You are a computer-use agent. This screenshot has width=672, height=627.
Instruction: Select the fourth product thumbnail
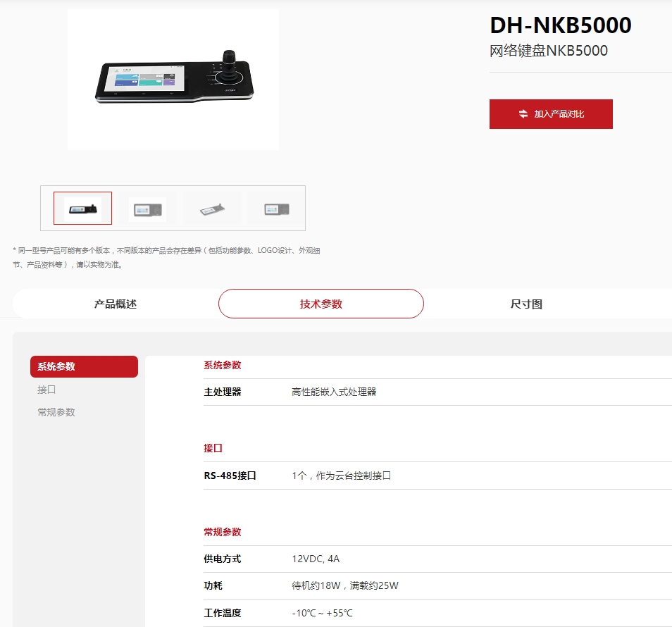point(276,209)
